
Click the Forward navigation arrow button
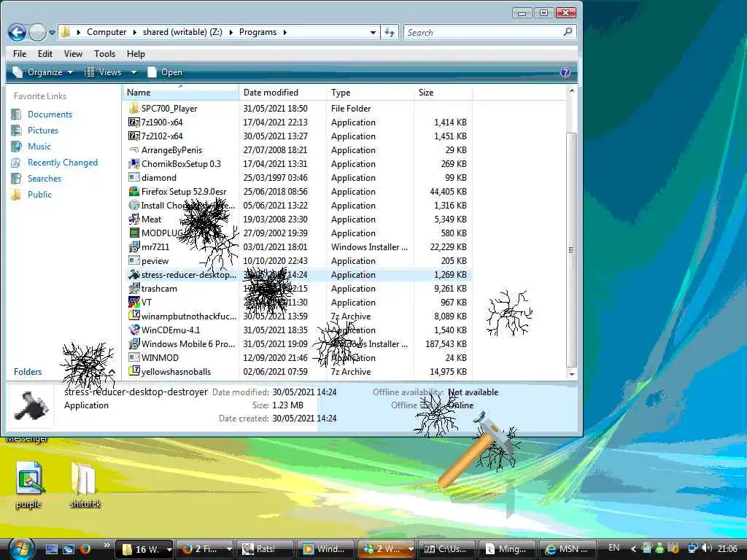click(x=38, y=32)
